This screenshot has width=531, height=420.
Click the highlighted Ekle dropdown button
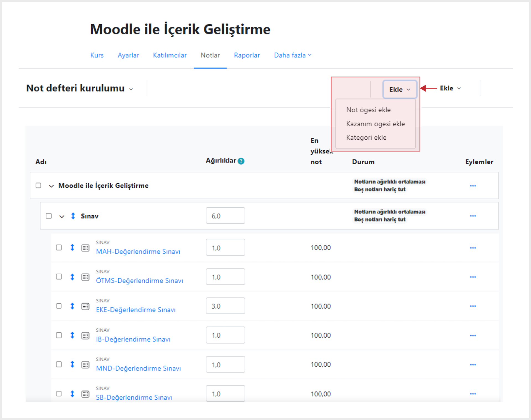coord(400,89)
